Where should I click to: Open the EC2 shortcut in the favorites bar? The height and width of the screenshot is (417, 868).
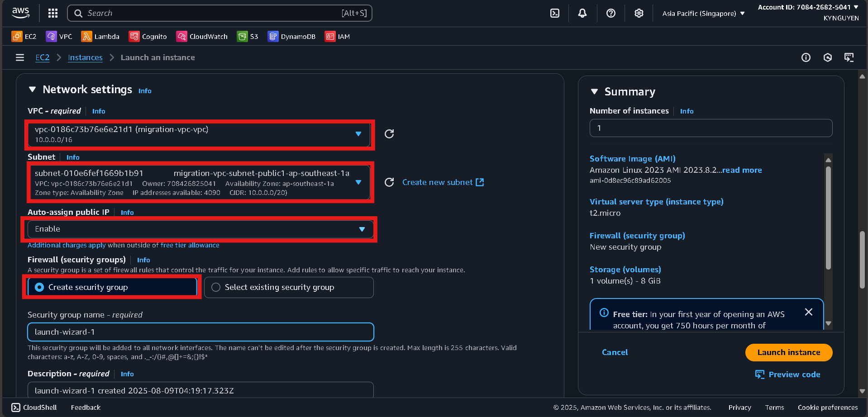[24, 36]
